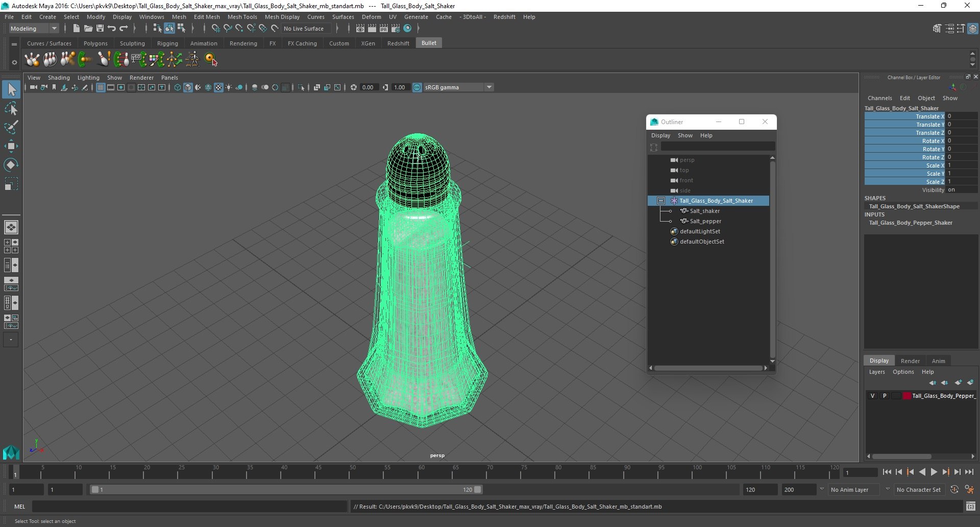Click the Bullet ragdoll skeleton icon
The image size is (980, 527).
tap(192, 59)
